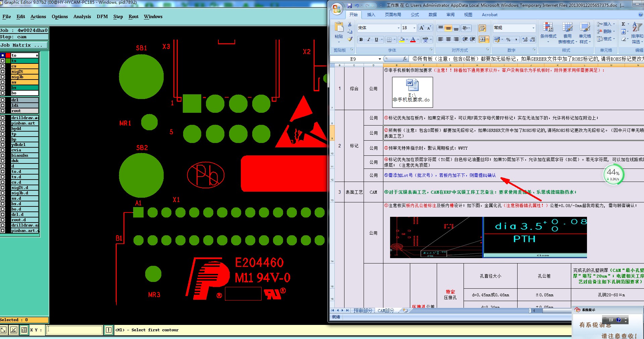
Task: Toggle the 'cvia' layer checkbox
Action: coord(3,150)
